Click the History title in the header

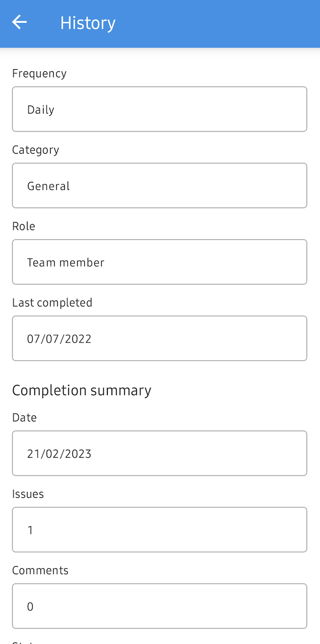pos(87,23)
